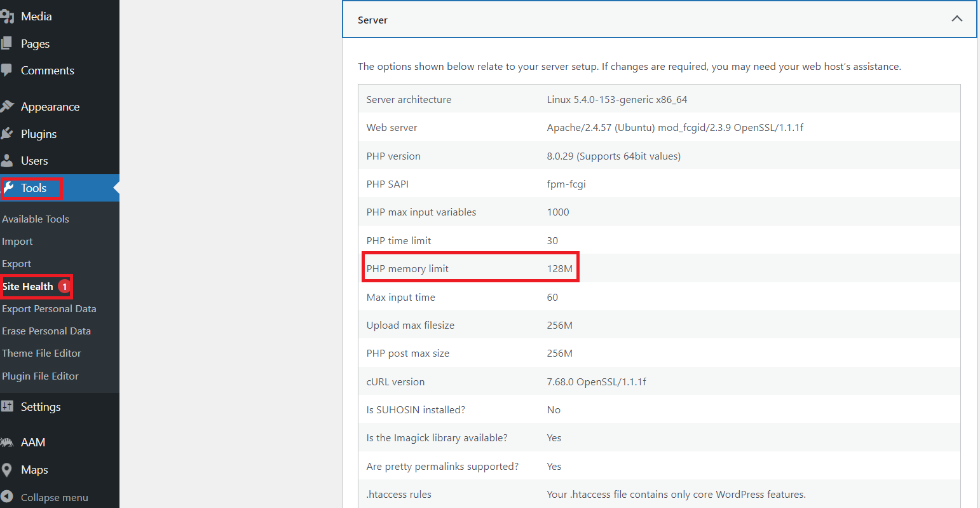
Task: Click the Collapse menu button
Action: click(x=55, y=498)
